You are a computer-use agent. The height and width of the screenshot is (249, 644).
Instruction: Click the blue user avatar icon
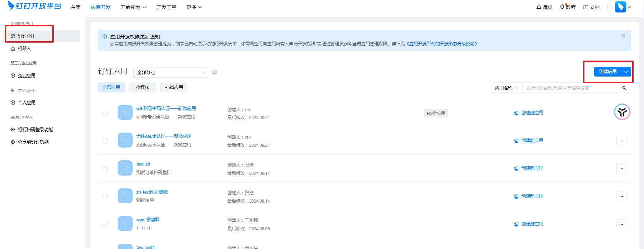coord(620,7)
